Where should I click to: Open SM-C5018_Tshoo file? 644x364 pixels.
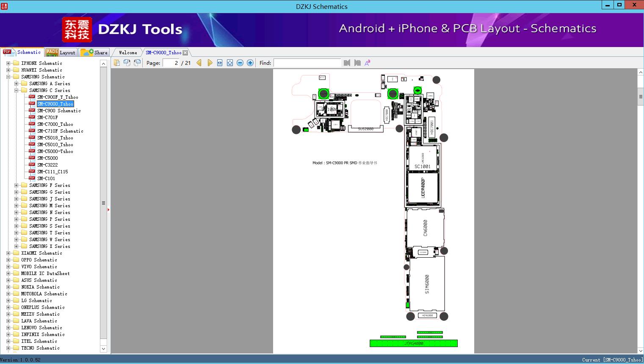click(x=55, y=138)
